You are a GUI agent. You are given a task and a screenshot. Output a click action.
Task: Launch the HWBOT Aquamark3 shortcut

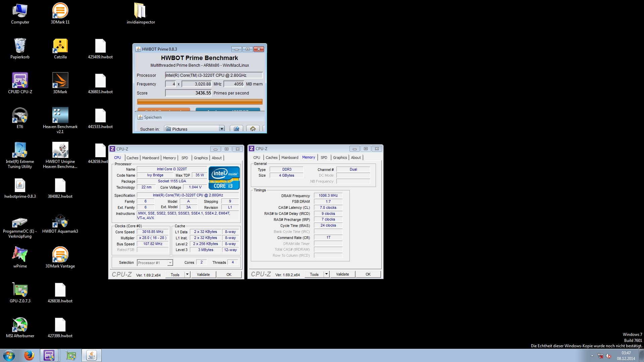tap(60, 224)
